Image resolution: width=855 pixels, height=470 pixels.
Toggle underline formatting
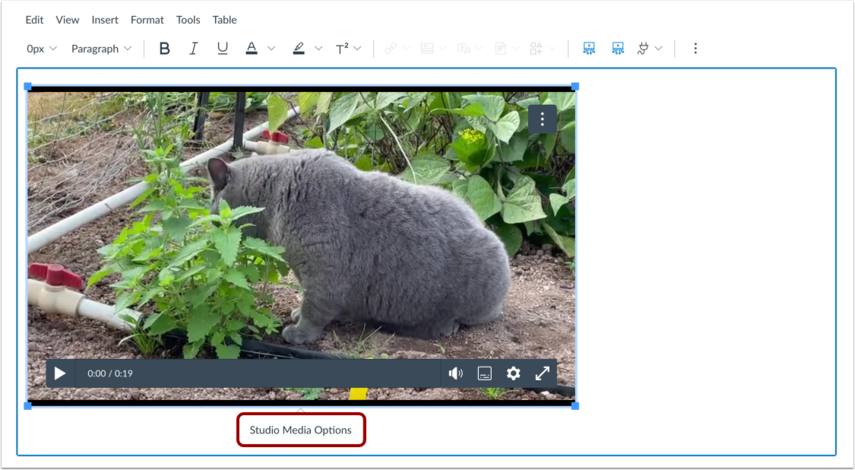click(x=222, y=49)
